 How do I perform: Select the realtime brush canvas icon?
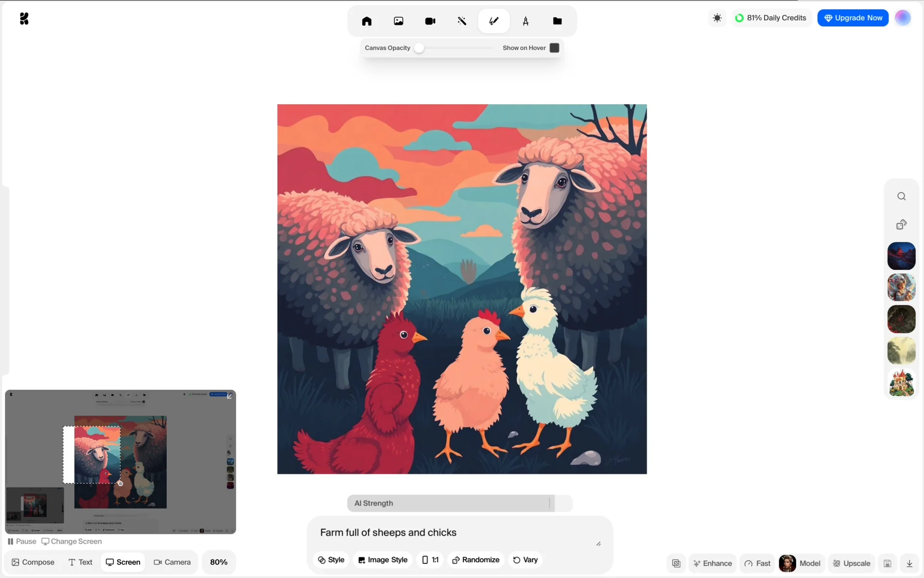point(494,21)
